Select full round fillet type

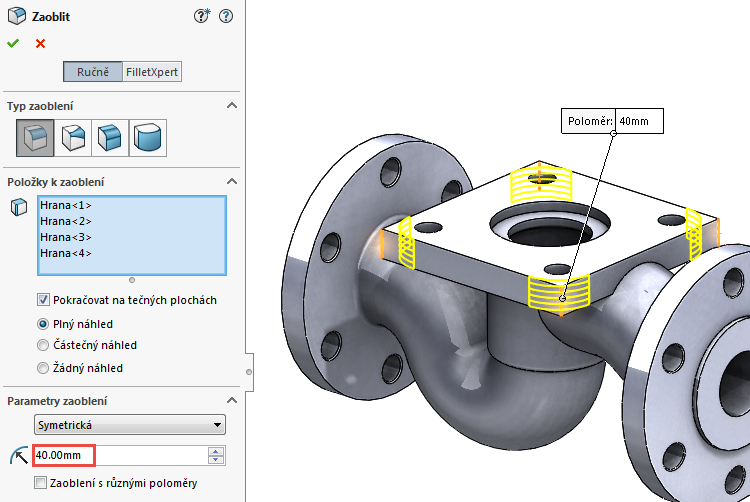point(148,138)
